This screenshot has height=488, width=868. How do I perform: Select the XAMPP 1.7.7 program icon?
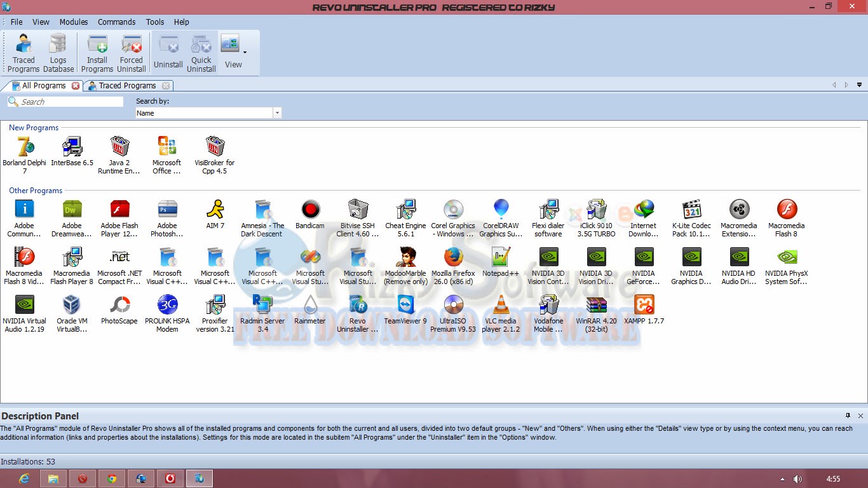644,309
